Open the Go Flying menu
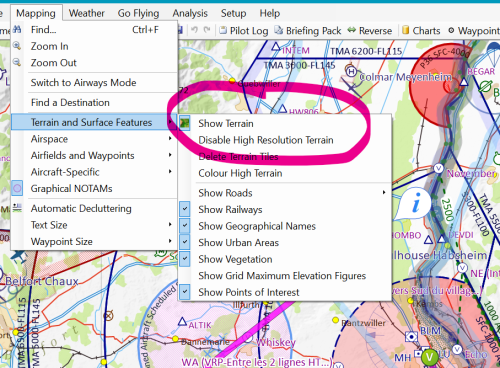The image size is (500, 368). click(x=138, y=13)
